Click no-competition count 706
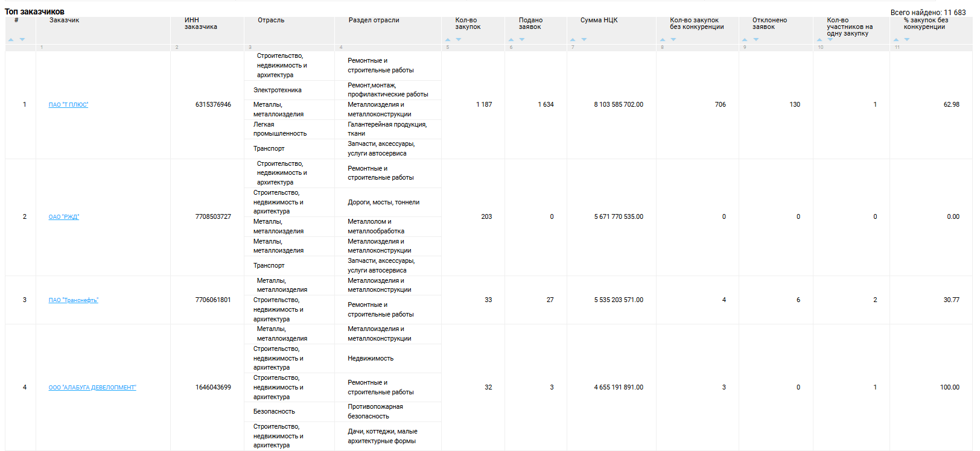Screen dimensions: 980x451 [x=721, y=105]
